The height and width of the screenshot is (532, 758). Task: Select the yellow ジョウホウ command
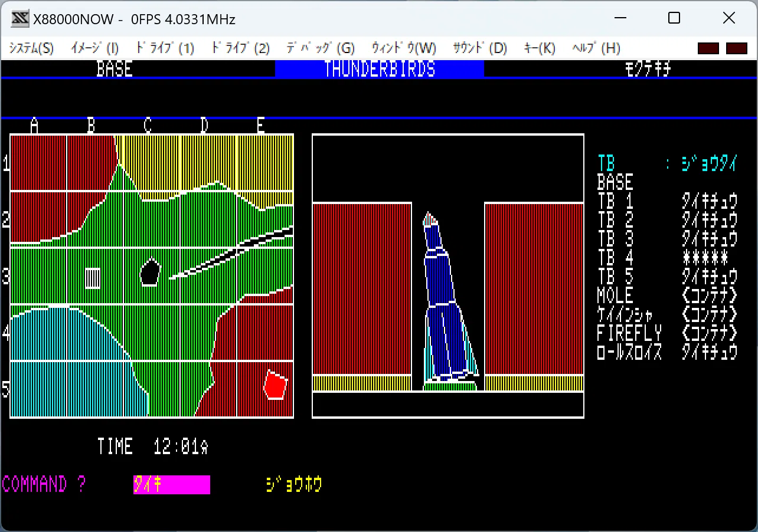[x=294, y=485]
